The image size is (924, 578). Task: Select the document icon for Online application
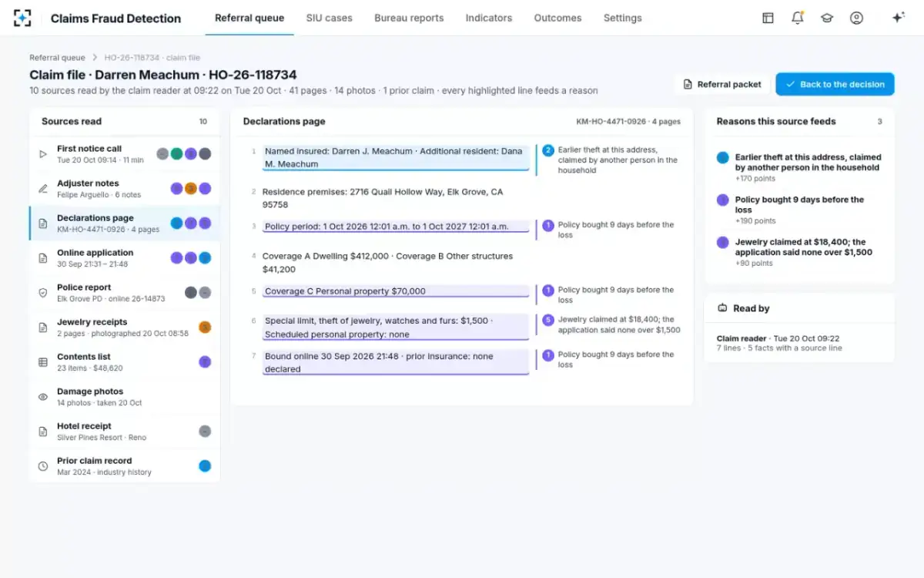point(43,258)
